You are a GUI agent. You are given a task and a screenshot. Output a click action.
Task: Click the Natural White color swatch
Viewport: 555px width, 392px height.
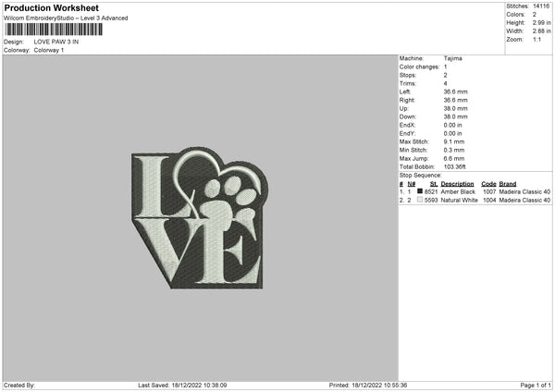[x=420, y=200]
